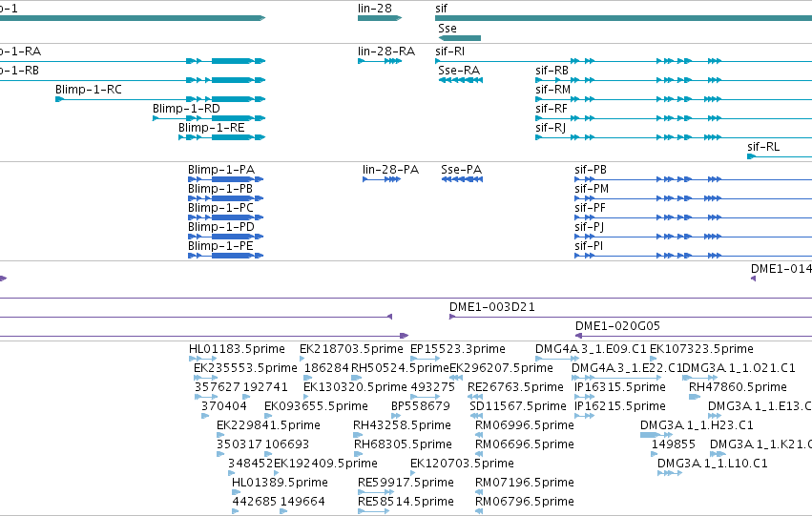Click the Sse-PA CDS exon glyph
The height and width of the screenshot is (516, 812).
[x=462, y=179]
